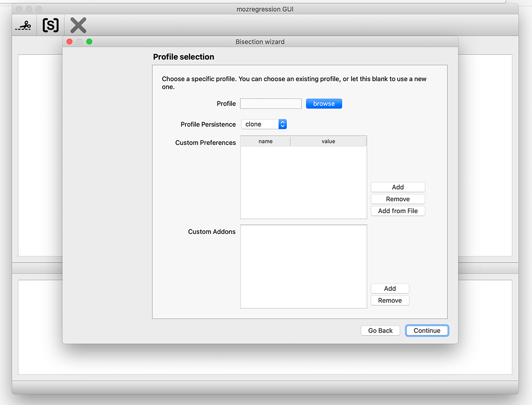Image resolution: width=532 pixels, height=405 pixels.
Task: Go back to the previous wizard page
Action: 380,331
